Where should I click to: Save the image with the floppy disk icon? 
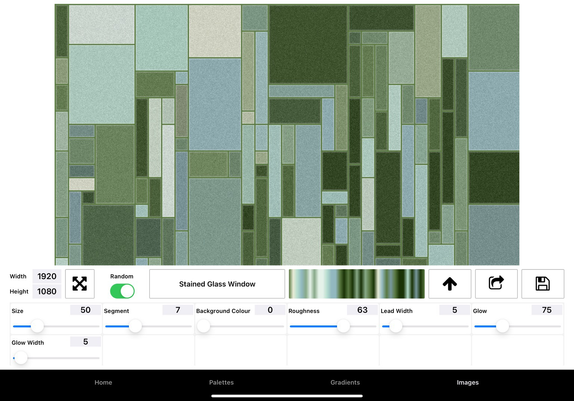[543, 284]
